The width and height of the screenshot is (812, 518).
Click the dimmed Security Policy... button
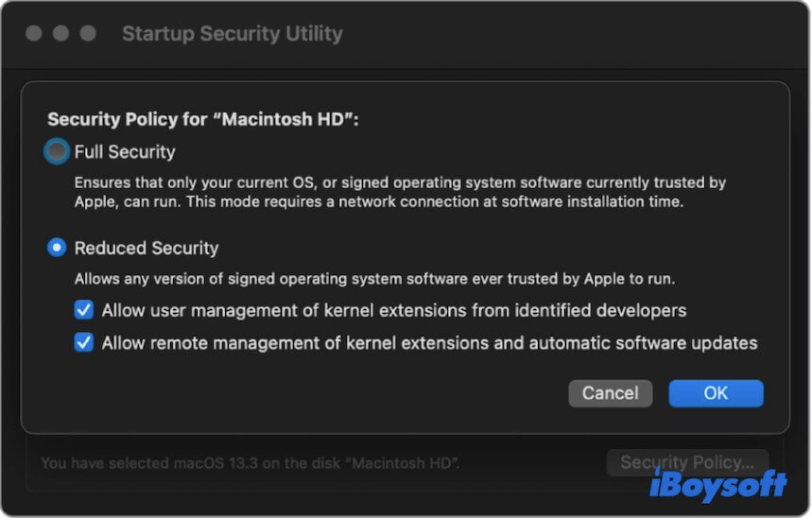686,463
